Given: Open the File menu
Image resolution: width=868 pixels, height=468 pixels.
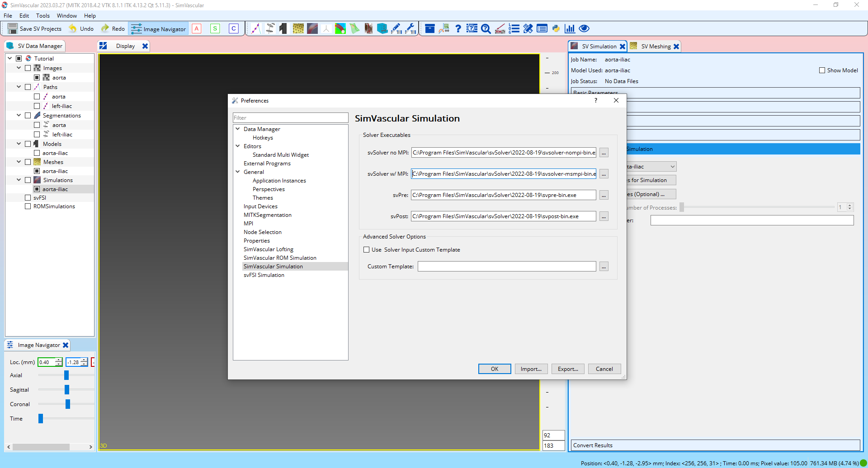Looking at the screenshot, I should 8,16.
